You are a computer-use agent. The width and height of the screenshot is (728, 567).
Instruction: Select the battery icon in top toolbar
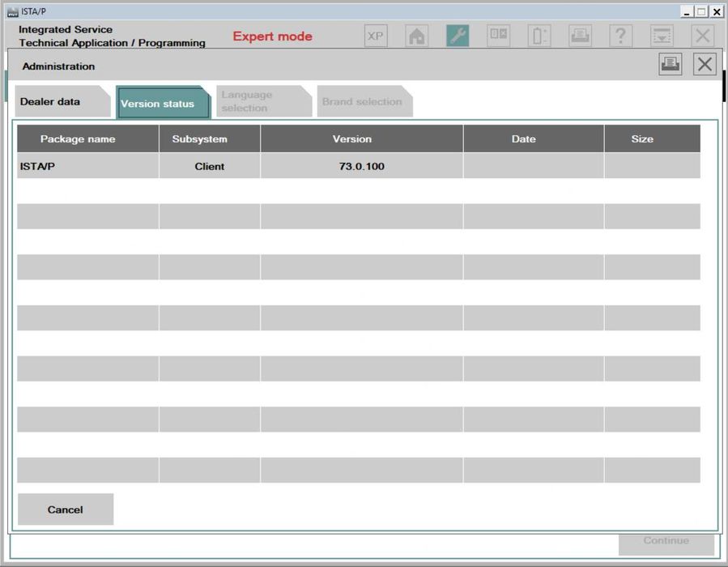tap(539, 36)
